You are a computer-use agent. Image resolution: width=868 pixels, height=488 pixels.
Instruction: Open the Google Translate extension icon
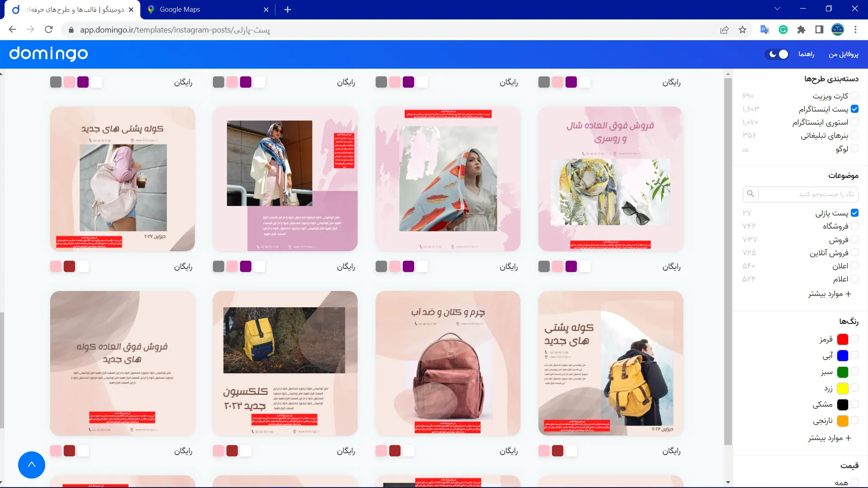[764, 30]
